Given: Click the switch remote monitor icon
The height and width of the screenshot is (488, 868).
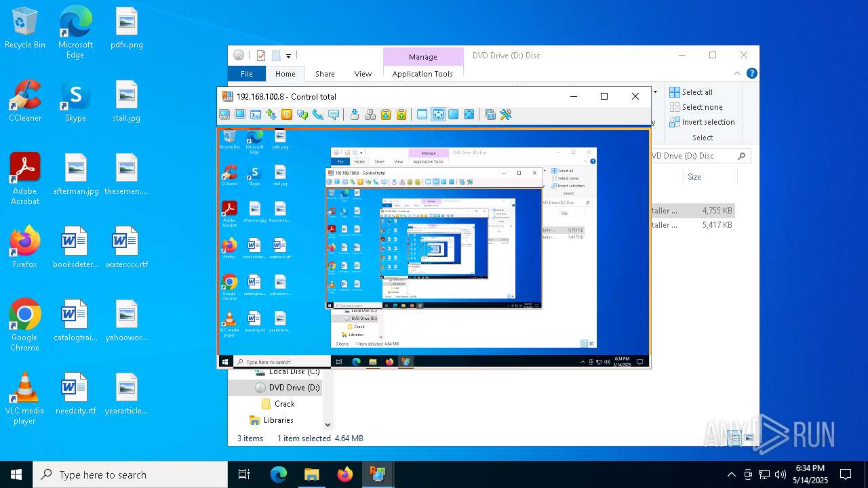Looking at the screenshot, I should point(490,115).
